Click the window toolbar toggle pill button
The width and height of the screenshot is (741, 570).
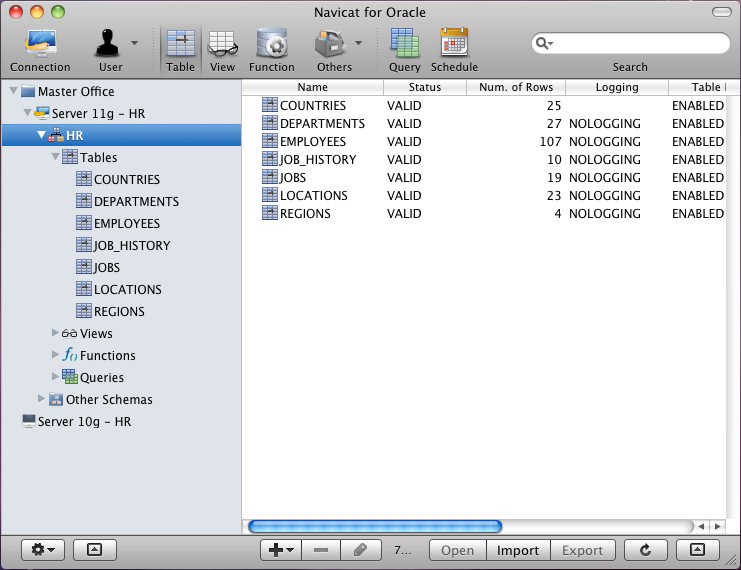[x=722, y=12]
